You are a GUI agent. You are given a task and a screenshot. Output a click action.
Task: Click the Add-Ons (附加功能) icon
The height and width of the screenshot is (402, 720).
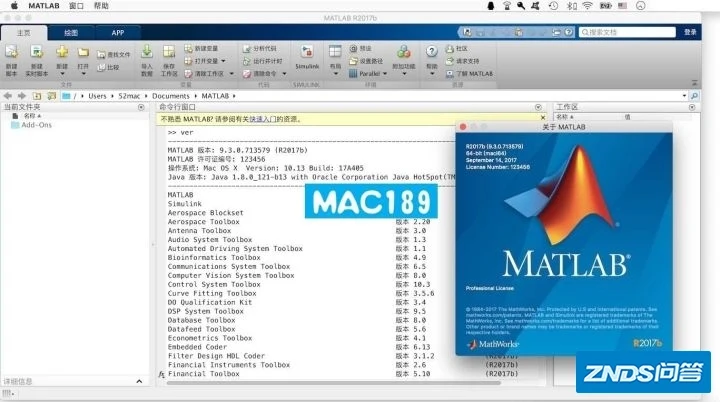pos(404,51)
